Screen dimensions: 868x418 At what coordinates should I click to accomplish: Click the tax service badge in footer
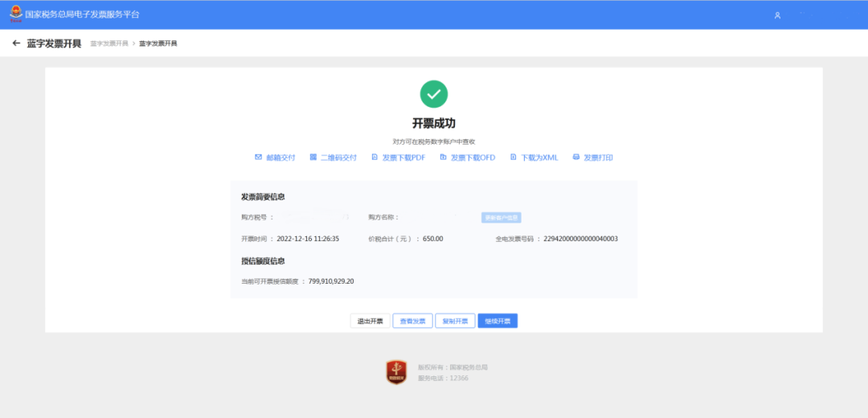pyautogui.click(x=396, y=372)
